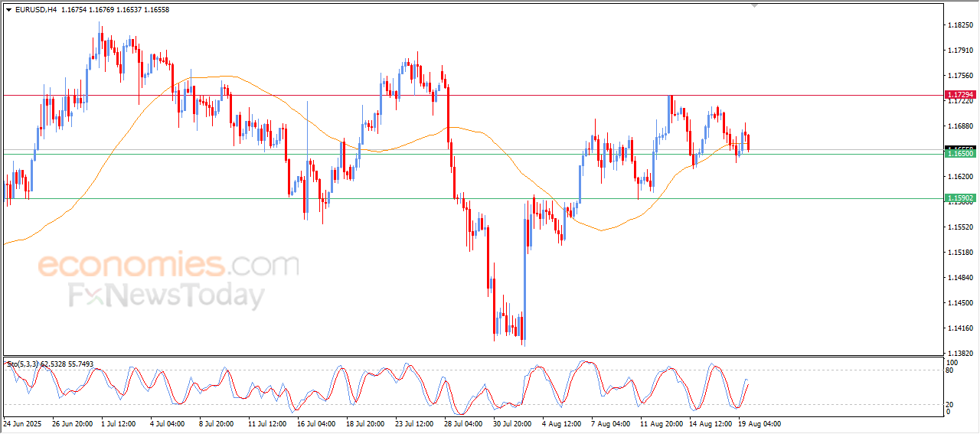Click the 1.18250 price axis label
This screenshot has height=434, width=980.
(960, 25)
